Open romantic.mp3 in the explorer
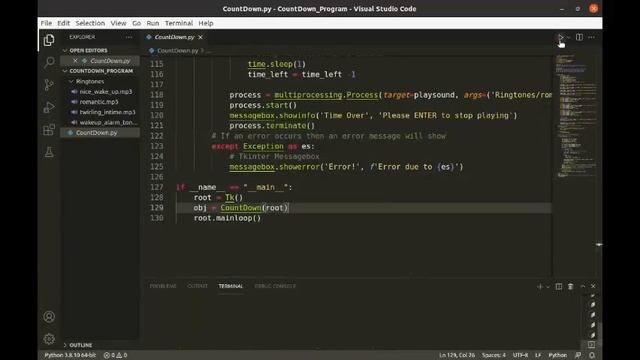 coord(98,102)
